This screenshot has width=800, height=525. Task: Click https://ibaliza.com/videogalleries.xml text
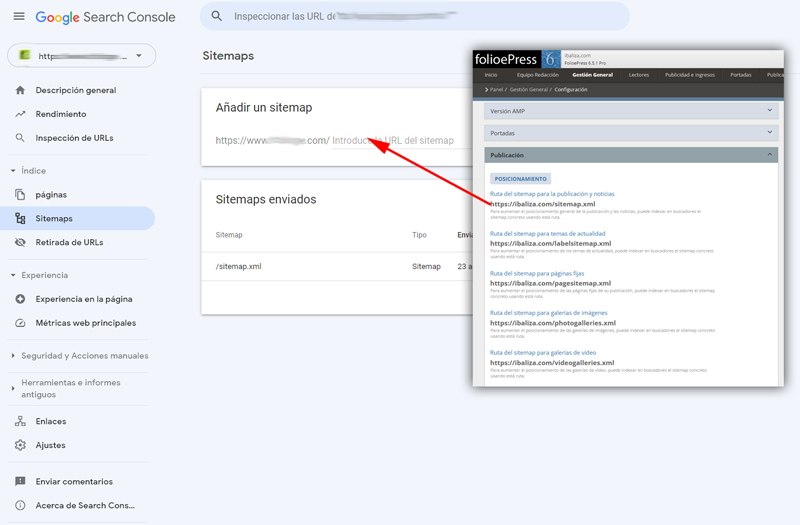(552, 363)
